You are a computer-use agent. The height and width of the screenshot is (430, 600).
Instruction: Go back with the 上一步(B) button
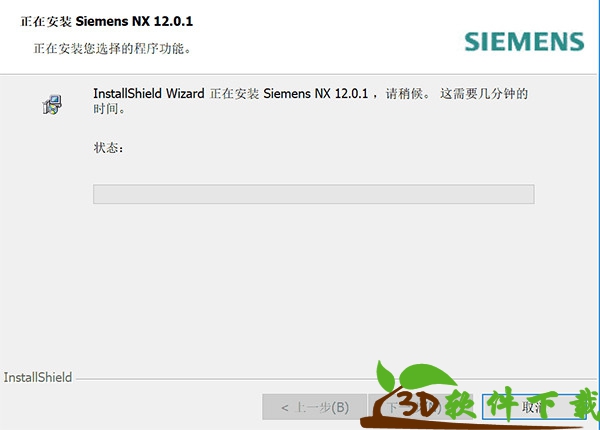tap(315, 407)
